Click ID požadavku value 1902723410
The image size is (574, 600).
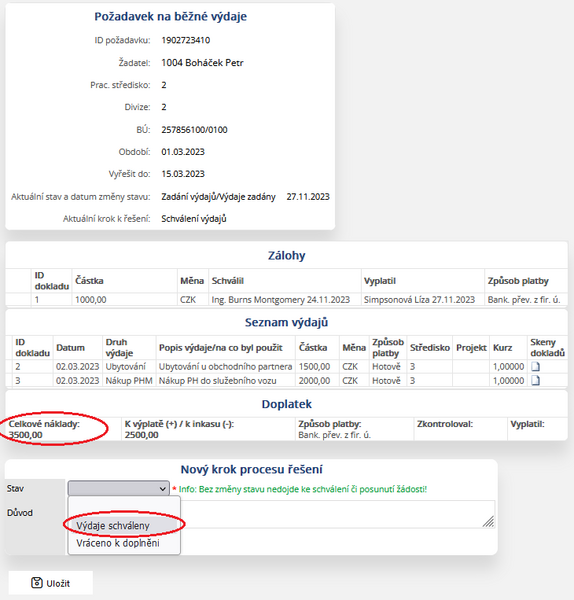[x=186, y=40]
